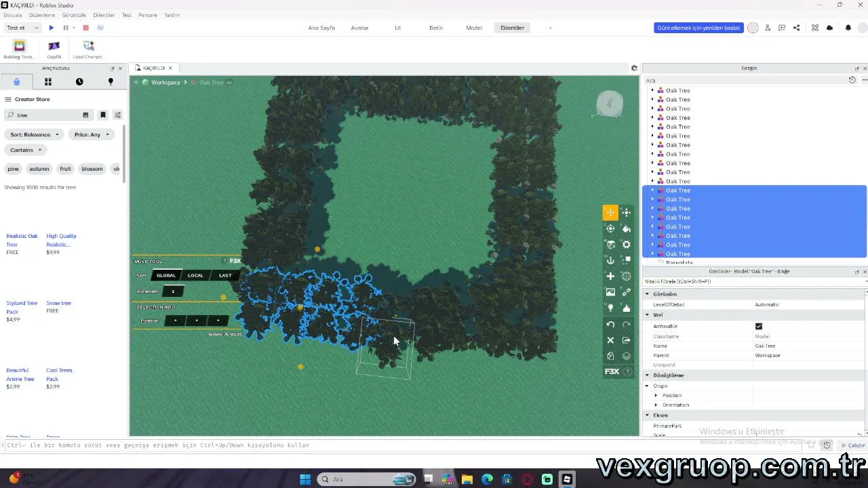Open the Toolbox search filter options
The image size is (868, 488).
[117, 115]
